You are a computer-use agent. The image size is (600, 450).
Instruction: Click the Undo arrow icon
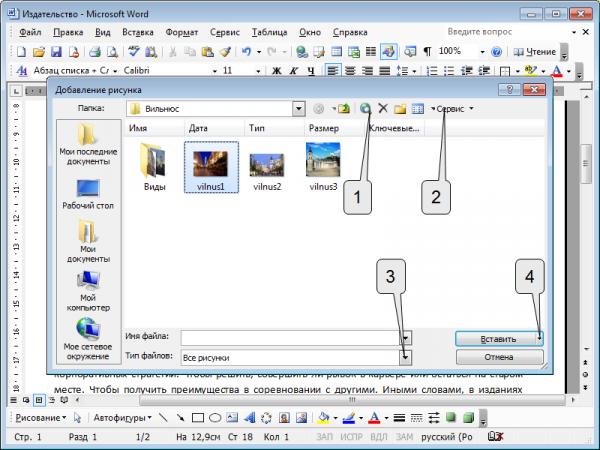pos(246,52)
